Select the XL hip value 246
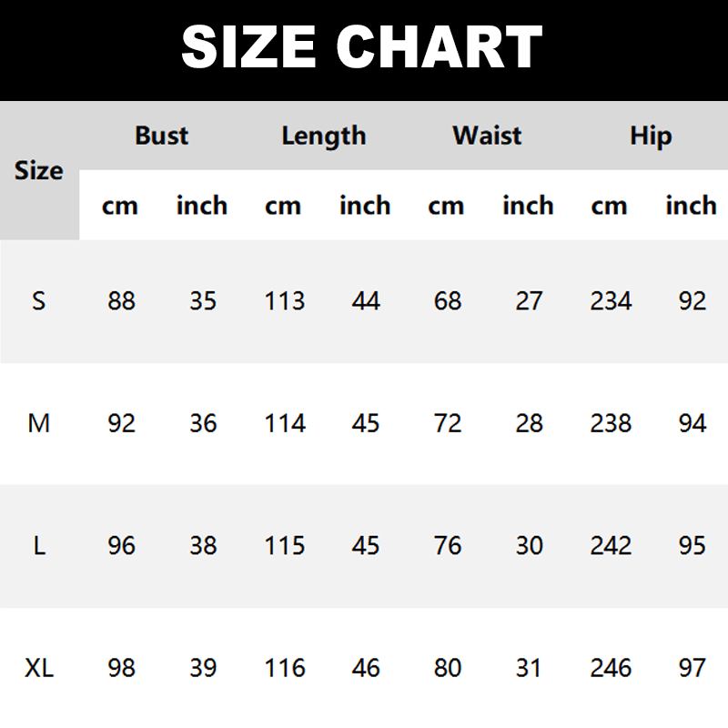Image resolution: width=728 pixels, height=728 pixels. [610, 668]
